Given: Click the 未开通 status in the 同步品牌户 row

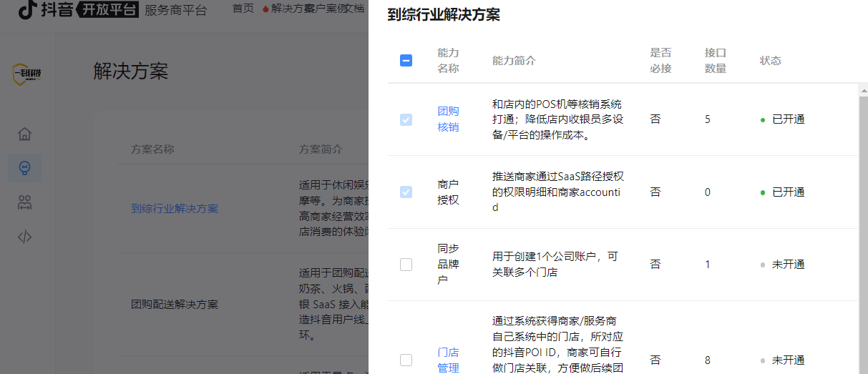Looking at the screenshot, I should click(x=782, y=265).
